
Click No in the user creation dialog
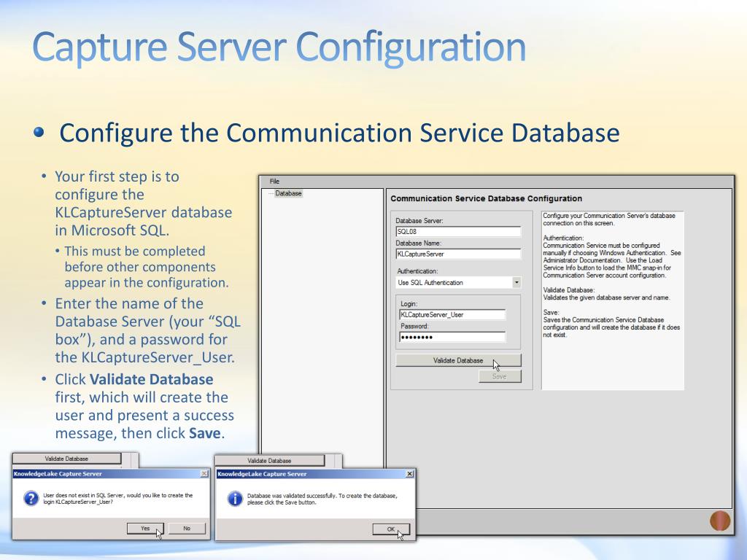coord(187,528)
